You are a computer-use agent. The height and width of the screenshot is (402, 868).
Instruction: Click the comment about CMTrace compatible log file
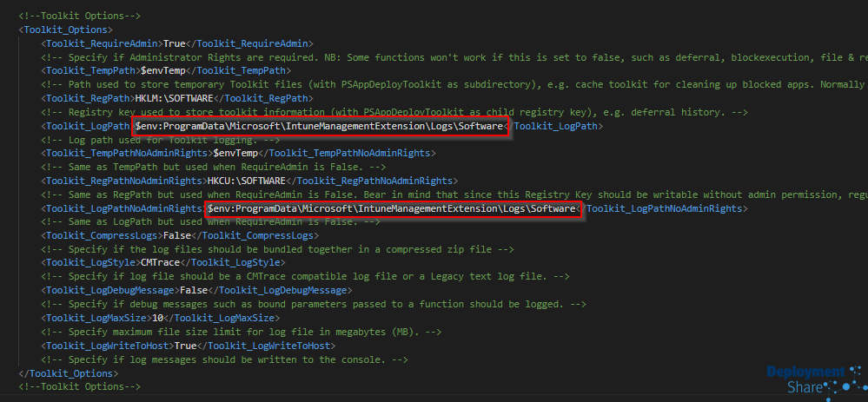pyautogui.click(x=277, y=277)
